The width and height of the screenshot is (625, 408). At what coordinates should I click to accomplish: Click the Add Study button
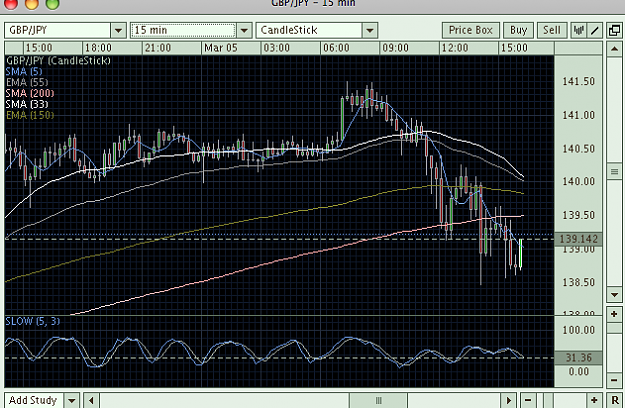(x=34, y=400)
